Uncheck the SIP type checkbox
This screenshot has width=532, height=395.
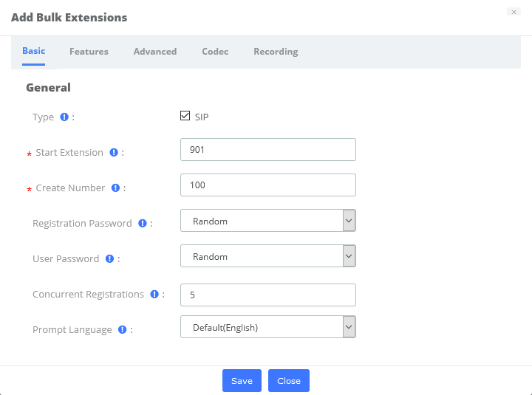(185, 116)
